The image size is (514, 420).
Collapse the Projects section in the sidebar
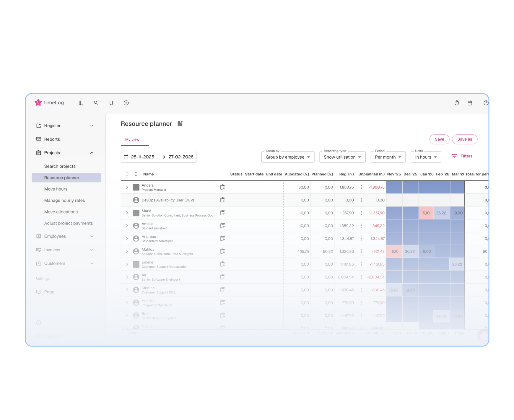[92, 153]
